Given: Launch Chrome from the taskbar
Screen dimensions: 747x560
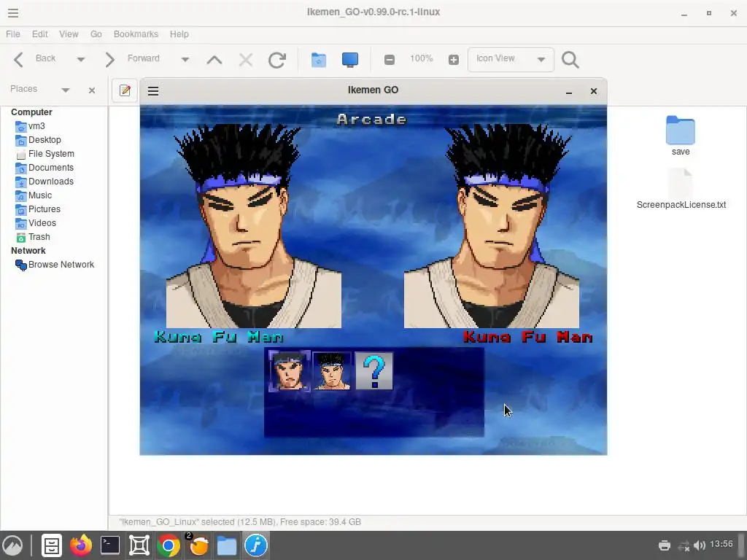Looking at the screenshot, I should tap(169, 545).
